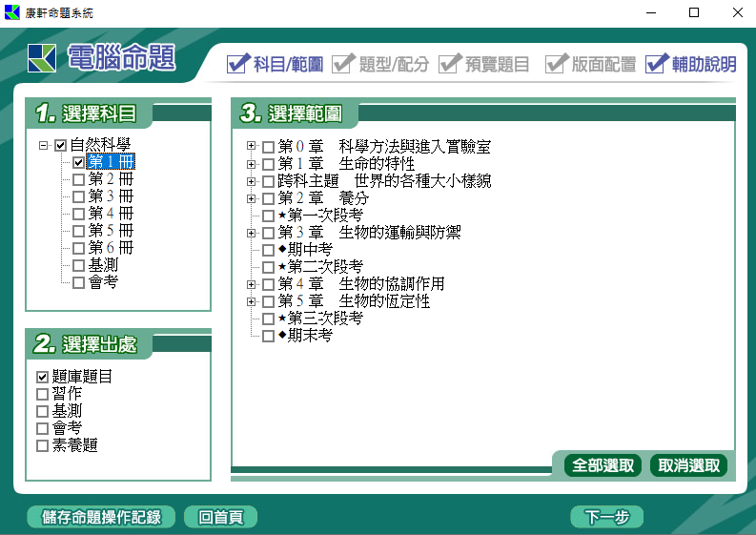The height and width of the screenshot is (535, 756).
Task: Enable the 習作 source checkbox
Action: (x=42, y=394)
